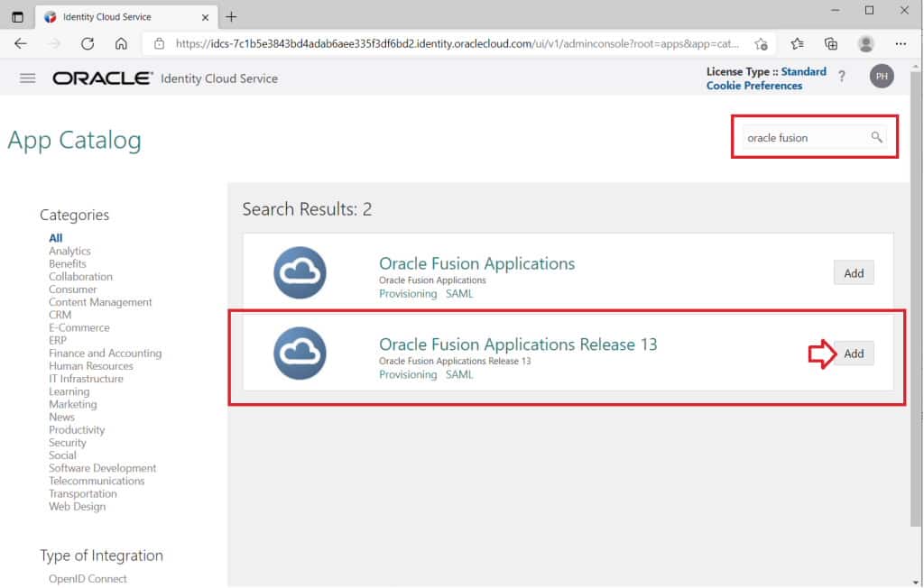This screenshot has height=588, width=924.
Task: Click Add for Oracle Fusion Applications Release 13
Action: (x=853, y=353)
